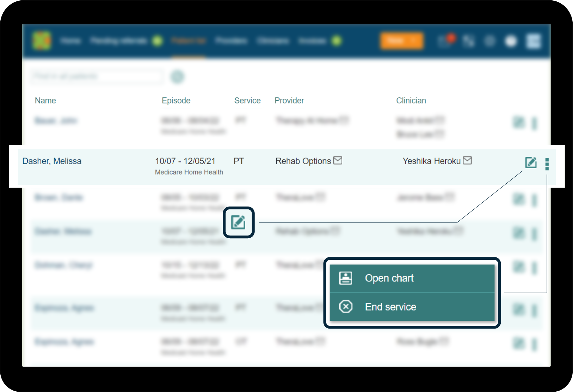This screenshot has width=573, height=392.
Task: Open Dasher, Melissa's patient record link
Action: coord(52,161)
